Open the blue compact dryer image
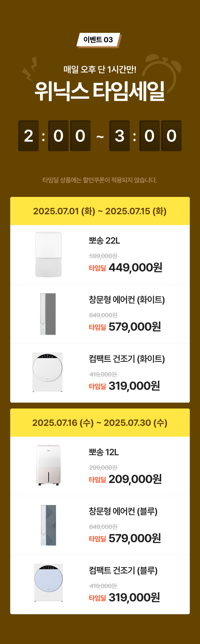Viewport: 200px width, 644px height. [x=49, y=583]
